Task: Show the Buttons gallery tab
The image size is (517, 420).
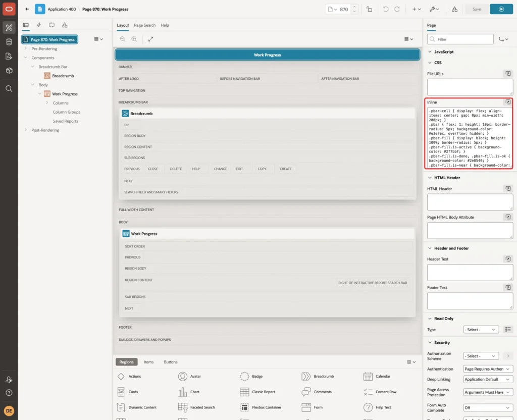Action: point(171,362)
